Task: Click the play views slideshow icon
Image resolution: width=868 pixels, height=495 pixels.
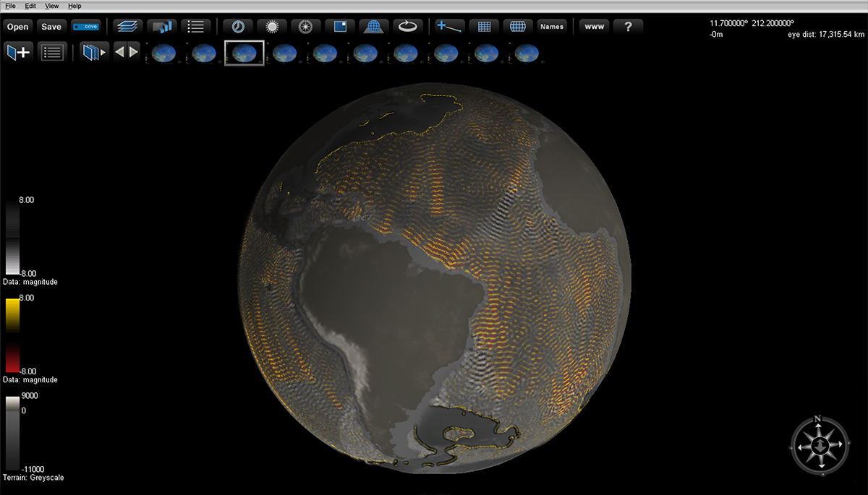Action: [95, 52]
